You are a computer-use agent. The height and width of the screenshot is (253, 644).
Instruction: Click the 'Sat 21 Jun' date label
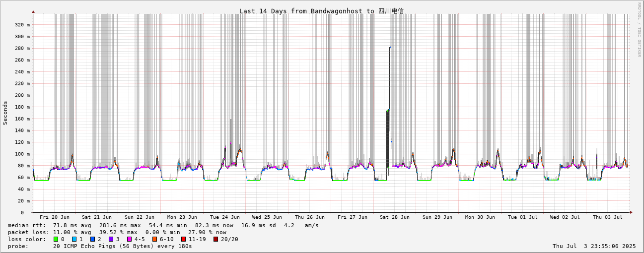[97, 217]
